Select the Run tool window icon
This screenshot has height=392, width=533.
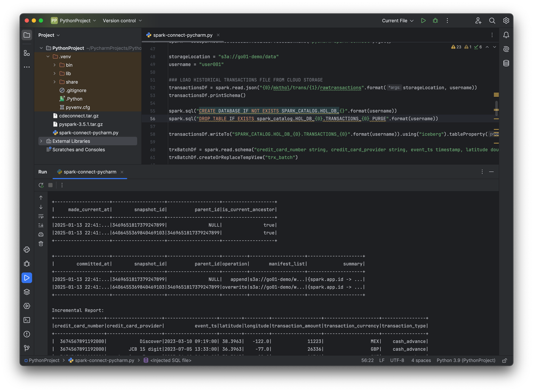(x=27, y=278)
